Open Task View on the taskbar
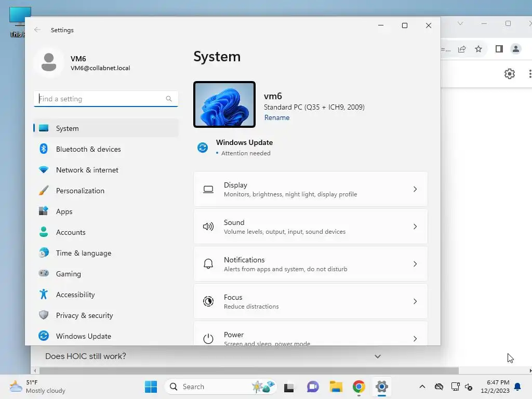This screenshot has height=399, width=532. coord(289,387)
